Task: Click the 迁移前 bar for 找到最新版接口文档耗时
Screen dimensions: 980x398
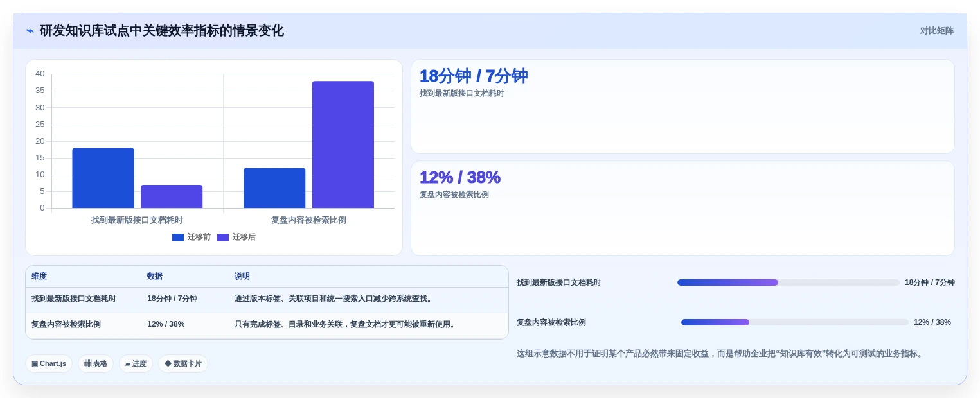Action: pos(103,178)
